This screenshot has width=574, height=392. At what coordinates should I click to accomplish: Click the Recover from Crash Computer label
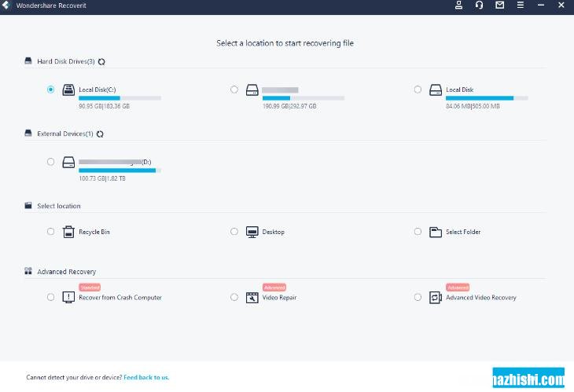120,298
